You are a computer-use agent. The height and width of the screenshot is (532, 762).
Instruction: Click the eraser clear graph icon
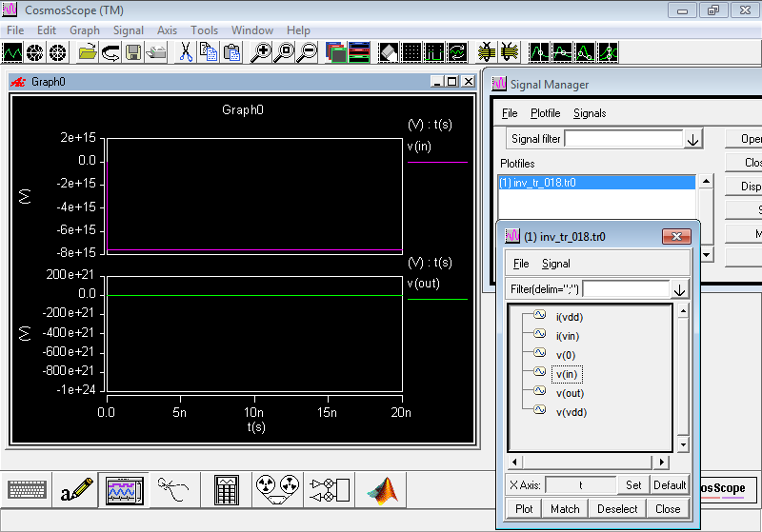click(x=389, y=52)
